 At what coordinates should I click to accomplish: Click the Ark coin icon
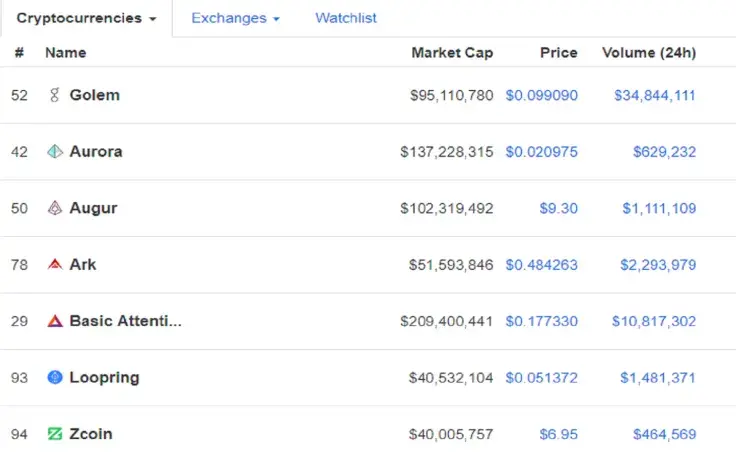pyautogui.click(x=55, y=265)
